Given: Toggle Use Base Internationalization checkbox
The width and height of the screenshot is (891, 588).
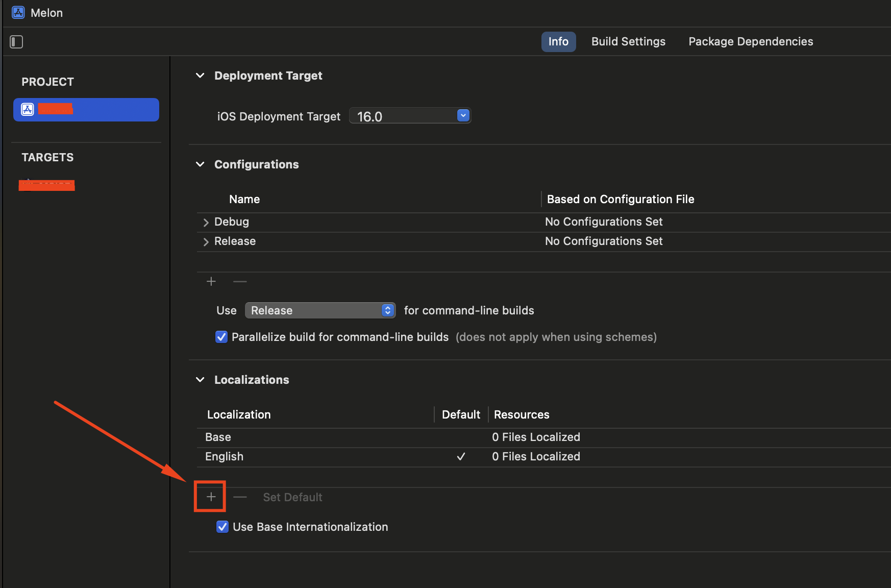Looking at the screenshot, I should pyautogui.click(x=222, y=527).
